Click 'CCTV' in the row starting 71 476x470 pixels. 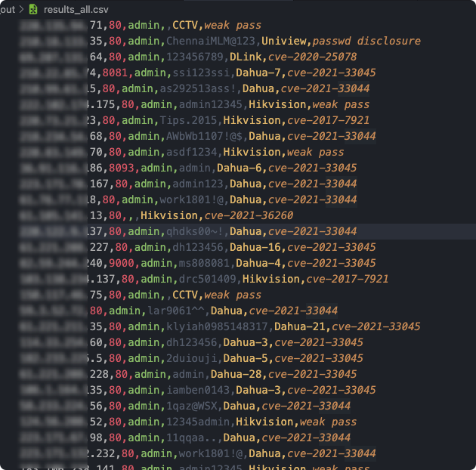coord(185,25)
